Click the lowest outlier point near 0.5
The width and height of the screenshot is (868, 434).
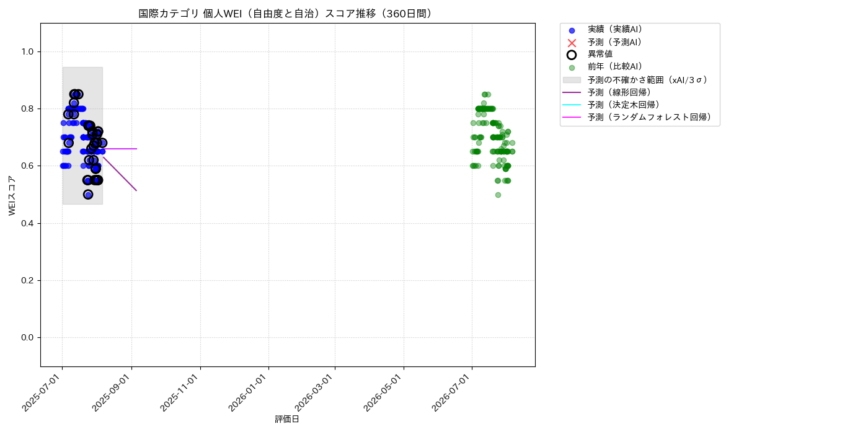(x=88, y=195)
